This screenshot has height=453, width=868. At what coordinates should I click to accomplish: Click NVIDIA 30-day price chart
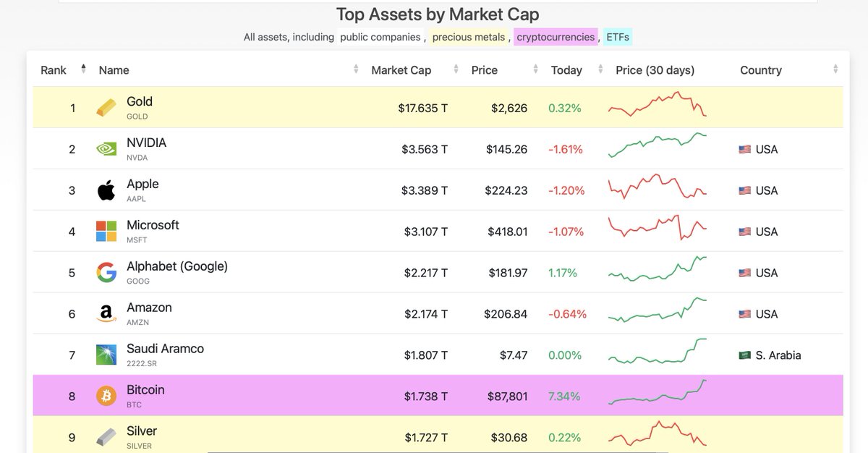pyautogui.click(x=658, y=145)
